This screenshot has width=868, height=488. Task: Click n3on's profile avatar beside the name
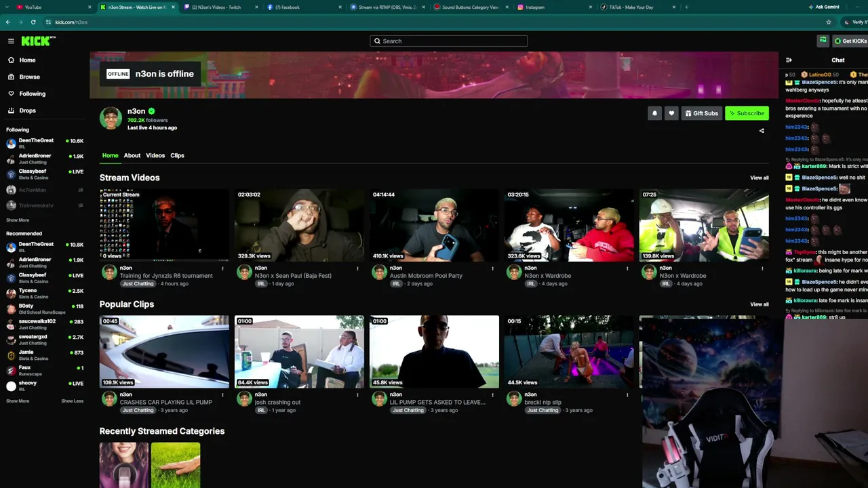point(111,118)
